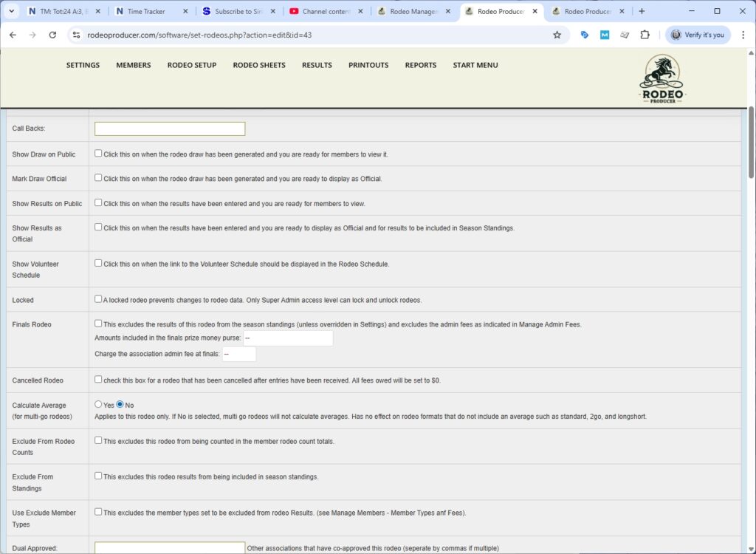Screen dimensions: 756x554
Task: Enable the Show Draw on Public checkbox
Action: coord(98,154)
